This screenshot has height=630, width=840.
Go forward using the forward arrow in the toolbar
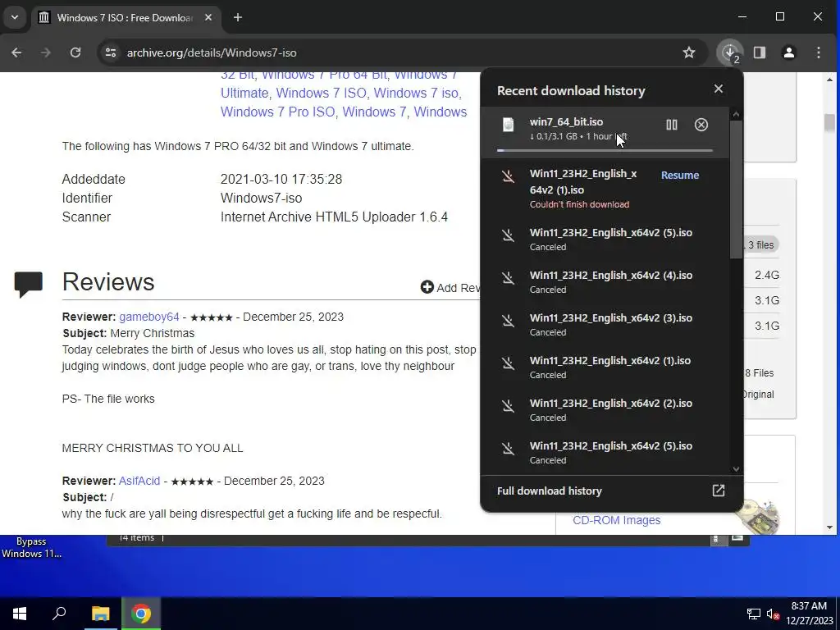46,52
